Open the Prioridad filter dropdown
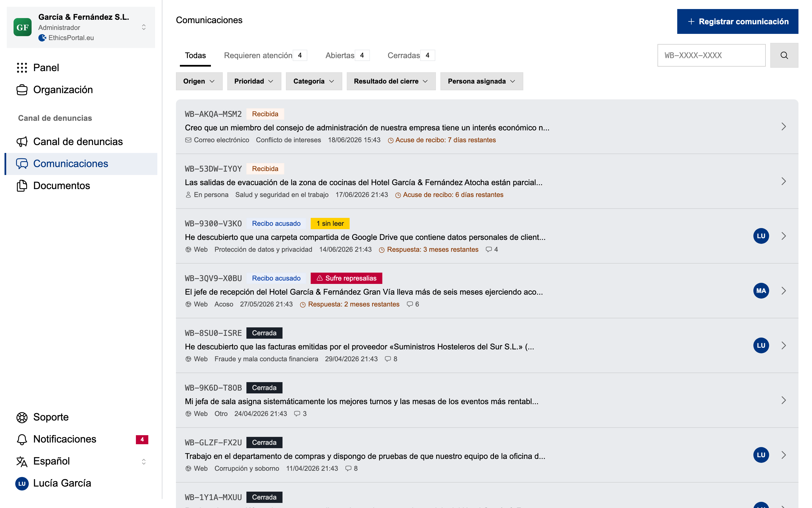812x508 pixels. tap(254, 81)
